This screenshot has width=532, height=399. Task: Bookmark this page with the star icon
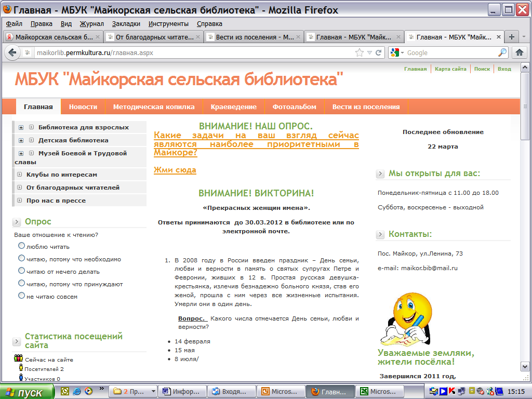pyautogui.click(x=360, y=52)
